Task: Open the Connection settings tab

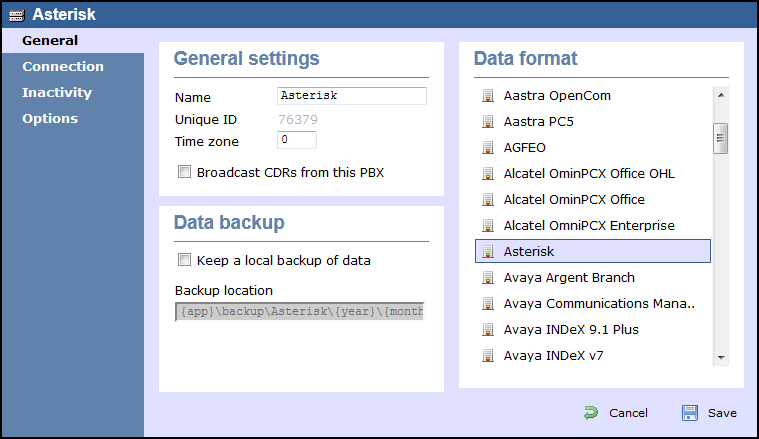Action: pyautogui.click(x=63, y=66)
